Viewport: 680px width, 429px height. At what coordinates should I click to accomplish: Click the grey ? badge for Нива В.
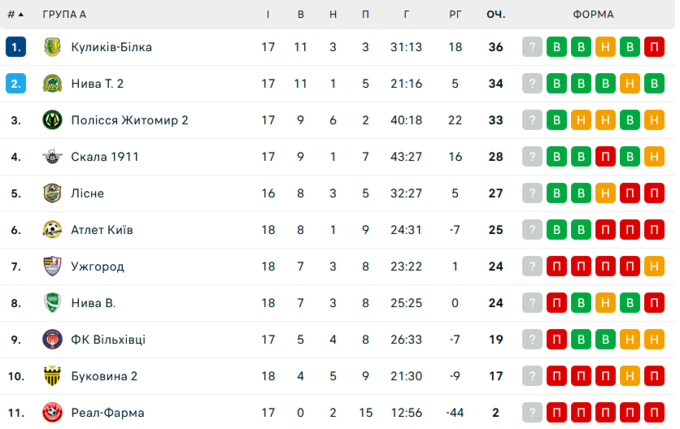(533, 303)
